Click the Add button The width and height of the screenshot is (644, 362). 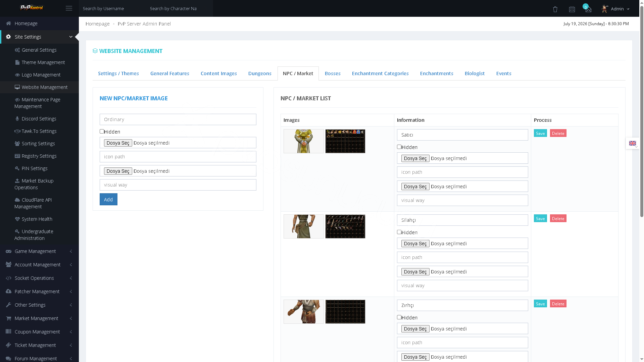click(x=108, y=199)
